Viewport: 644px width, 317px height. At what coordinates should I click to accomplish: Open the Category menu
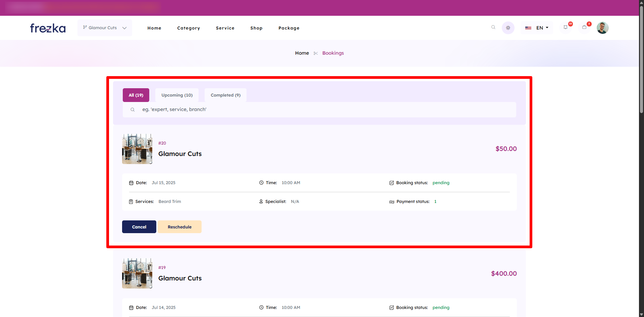189,28
